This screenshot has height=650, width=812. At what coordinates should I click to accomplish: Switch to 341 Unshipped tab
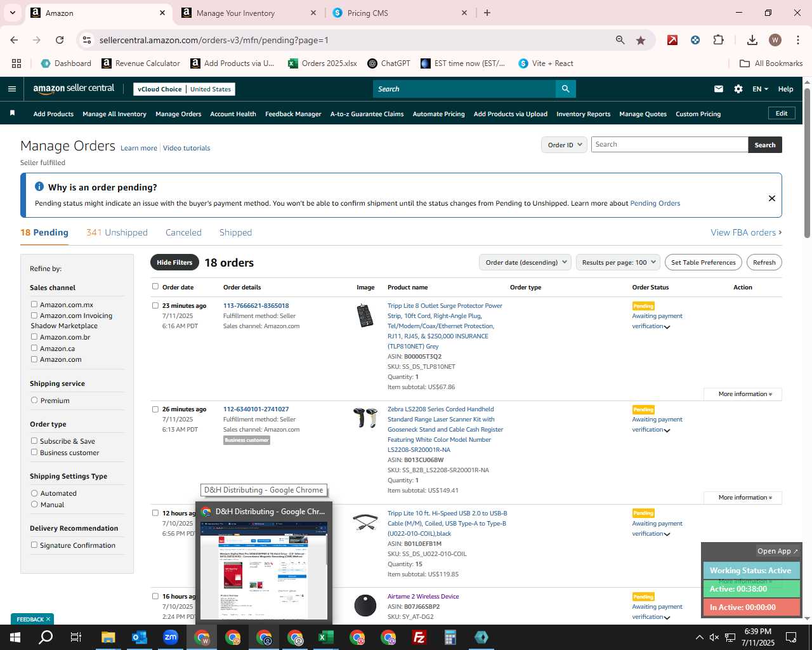coord(117,232)
